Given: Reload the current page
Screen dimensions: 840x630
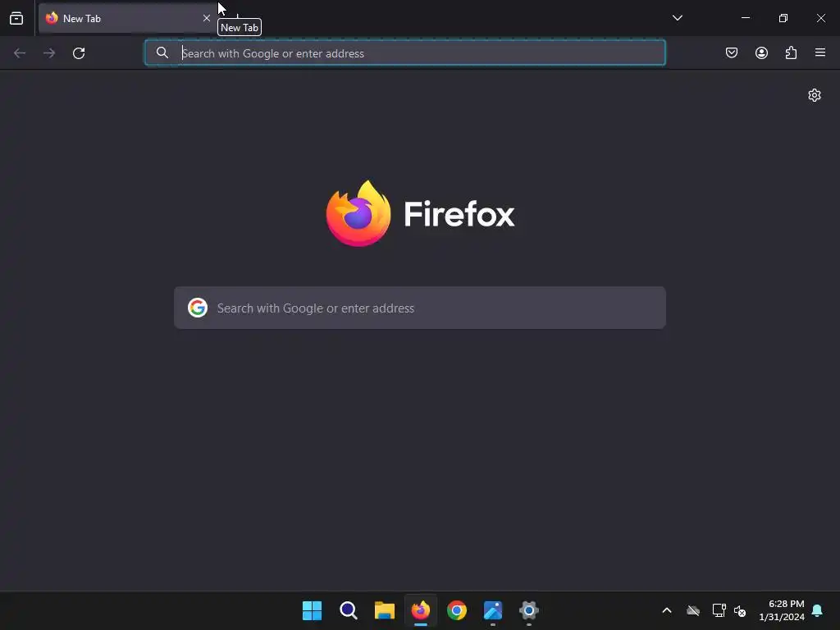Looking at the screenshot, I should coord(79,53).
